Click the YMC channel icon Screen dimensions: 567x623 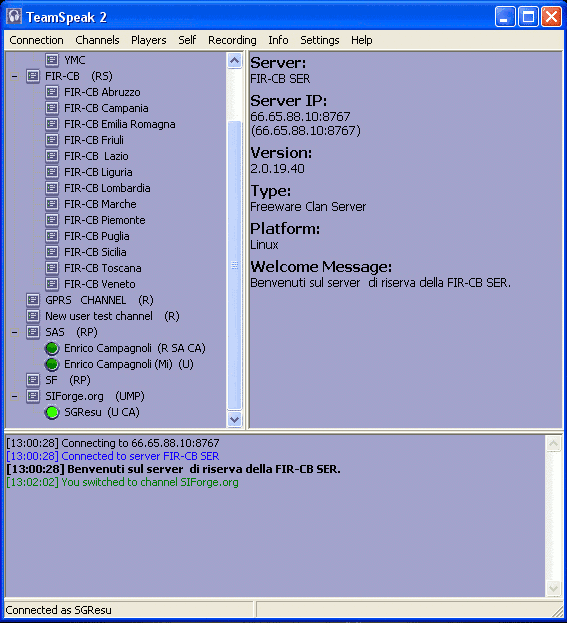point(52,60)
